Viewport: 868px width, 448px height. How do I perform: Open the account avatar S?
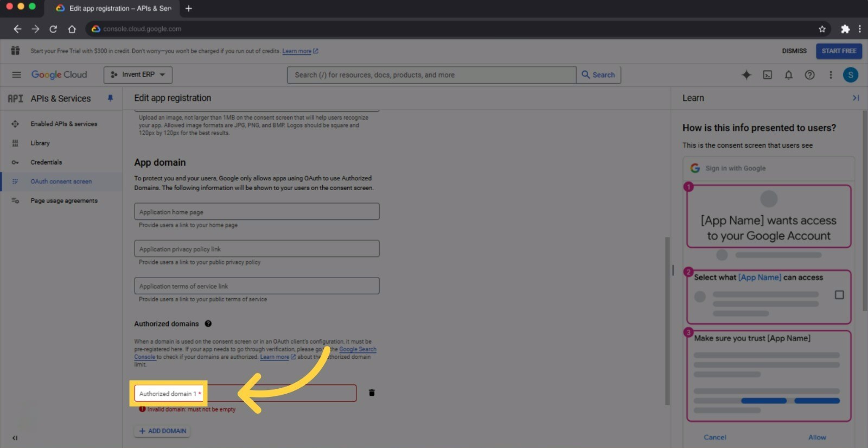pos(851,75)
